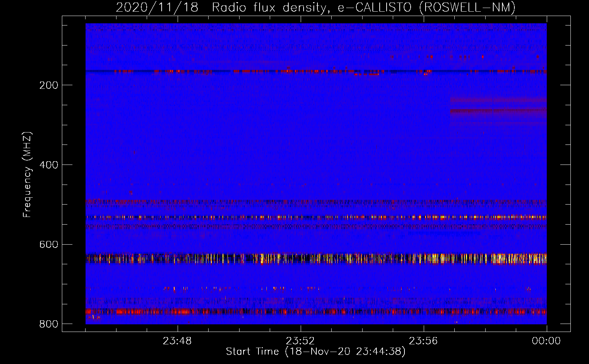Click the 600 frequency tick label

(x=49, y=244)
